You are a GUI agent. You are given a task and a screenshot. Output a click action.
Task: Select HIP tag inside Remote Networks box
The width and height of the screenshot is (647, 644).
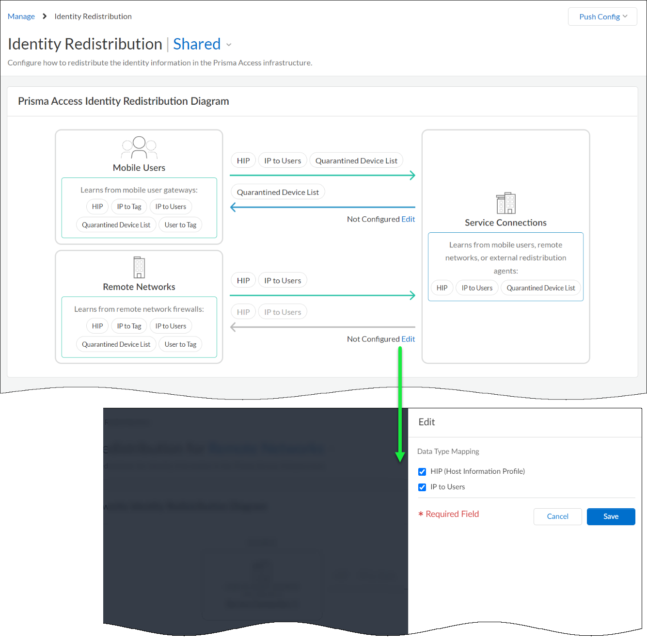(97, 326)
